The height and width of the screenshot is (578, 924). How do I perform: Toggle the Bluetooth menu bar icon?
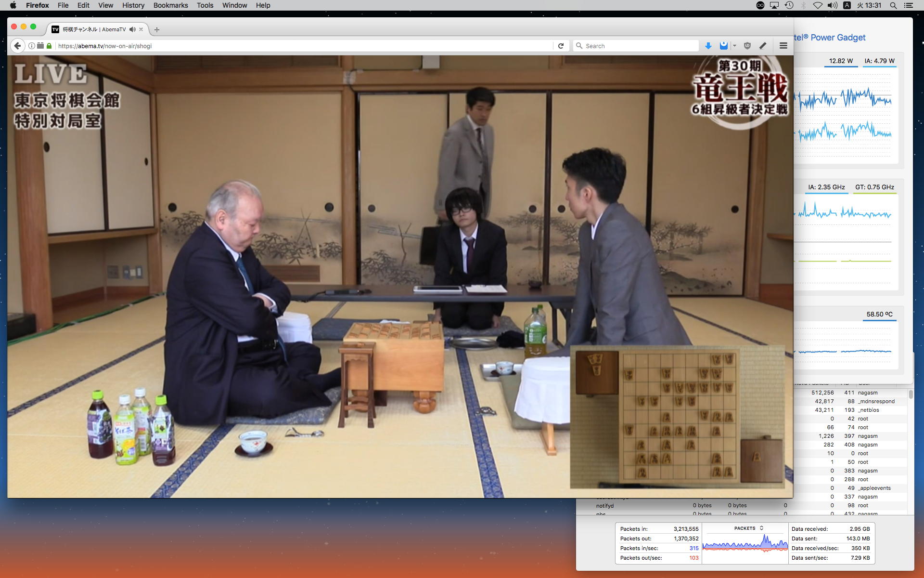coord(803,5)
